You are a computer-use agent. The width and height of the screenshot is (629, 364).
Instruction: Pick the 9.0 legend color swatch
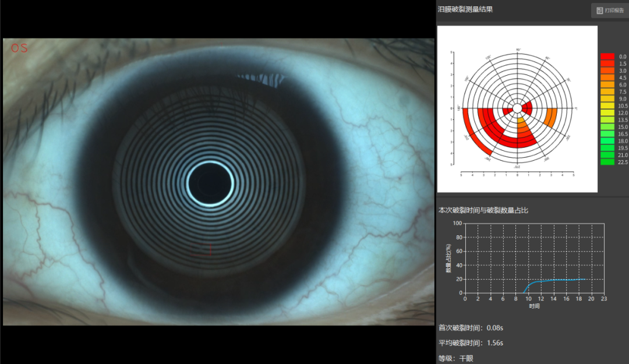(607, 99)
